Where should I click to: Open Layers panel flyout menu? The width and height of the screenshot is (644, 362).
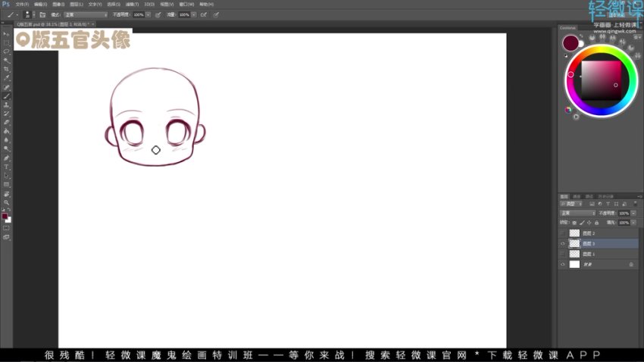tap(639, 197)
